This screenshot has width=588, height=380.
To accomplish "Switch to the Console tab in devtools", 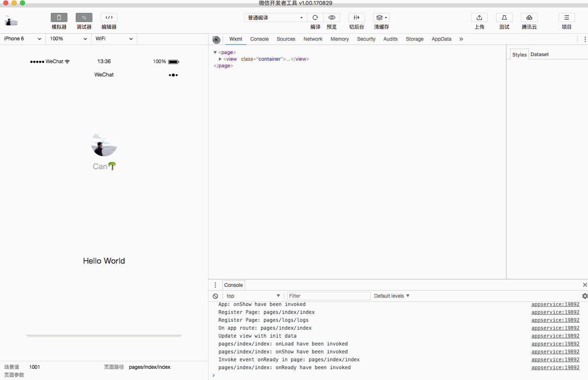I will (x=259, y=39).
